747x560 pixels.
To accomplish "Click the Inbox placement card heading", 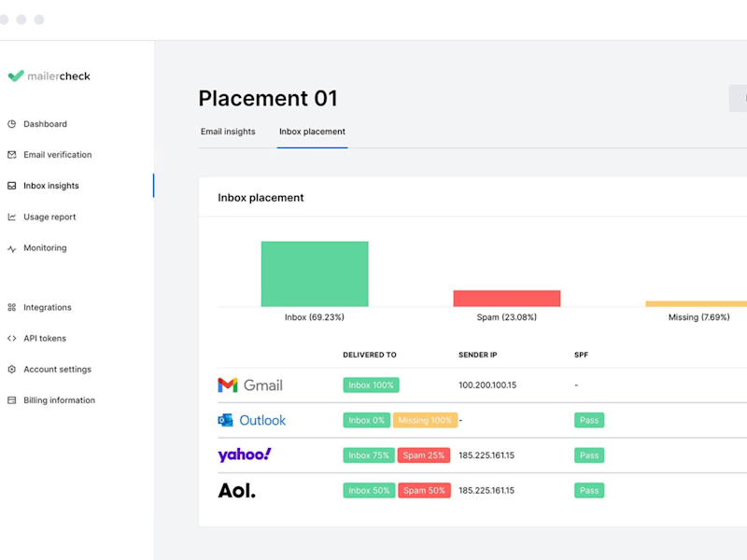I will [x=261, y=198].
